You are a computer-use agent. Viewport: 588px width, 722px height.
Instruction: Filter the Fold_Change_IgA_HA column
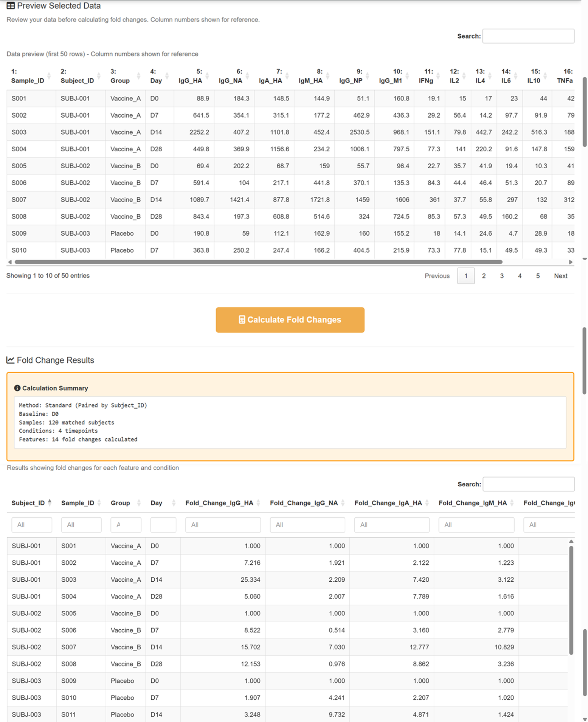click(x=392, y=525)
